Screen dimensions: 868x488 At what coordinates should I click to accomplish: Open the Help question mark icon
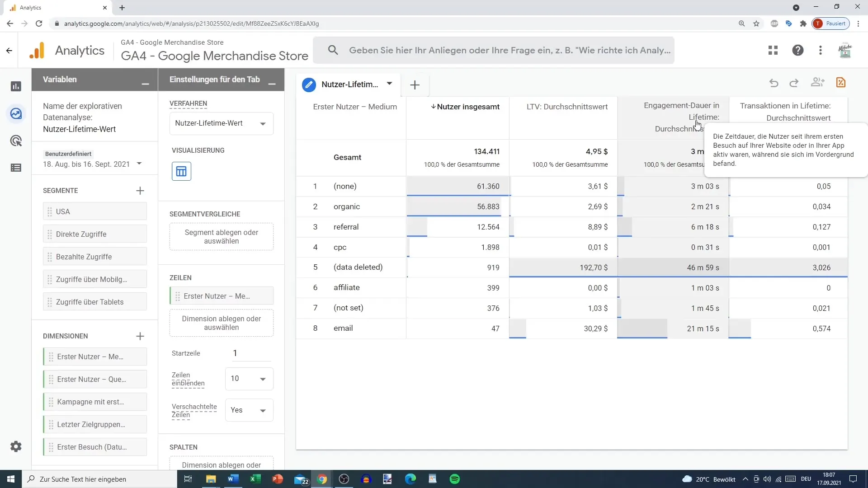pyautogui.click(x=798, y=50)
